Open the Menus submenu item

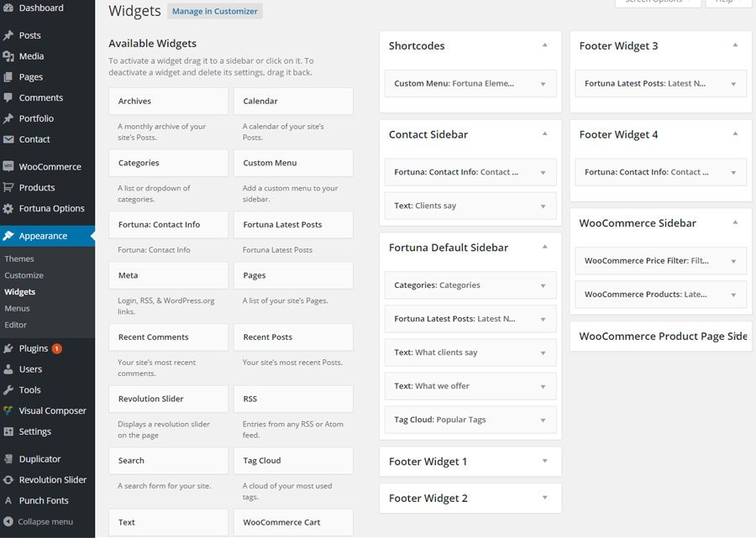pyautogui.click(x=17, y=308)
